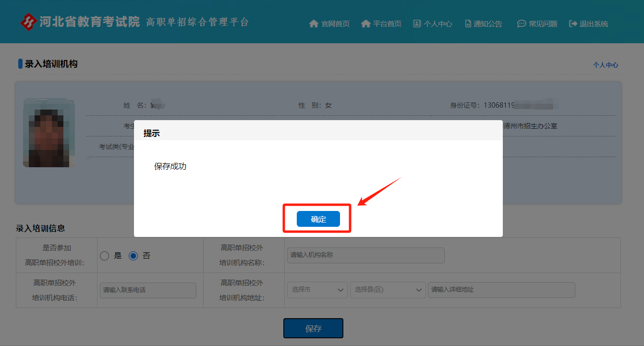Select the 是 radio button
644x346 pixels.
[x=105, y=256]
